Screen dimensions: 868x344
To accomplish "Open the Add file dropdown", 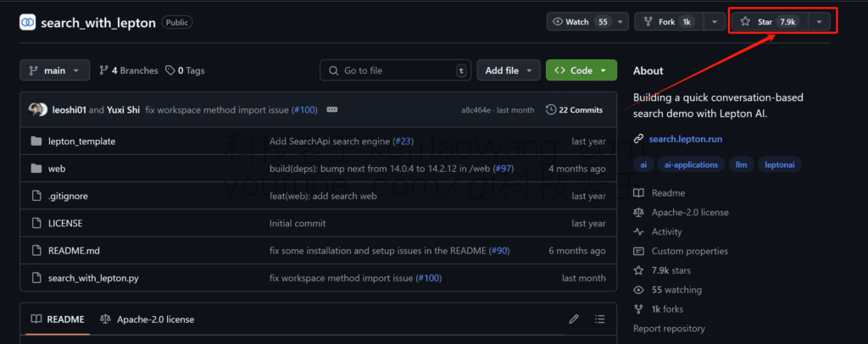I will click(509, 70).
